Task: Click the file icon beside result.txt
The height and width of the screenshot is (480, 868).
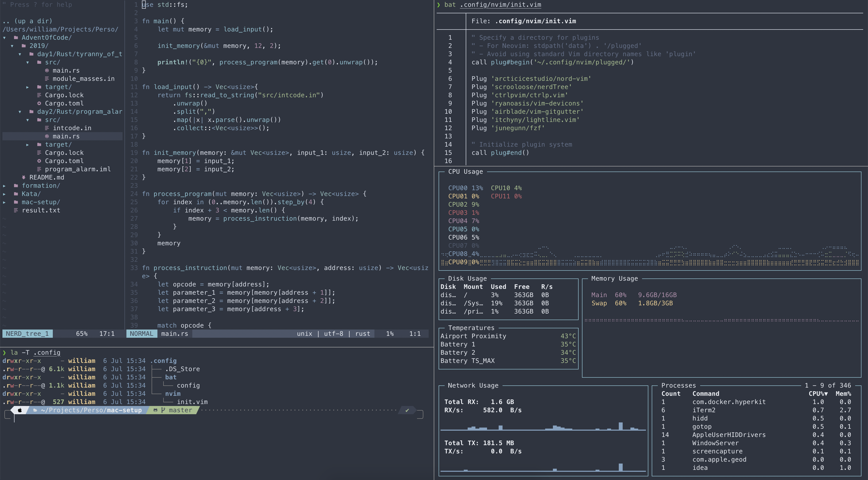Action: (16, 210)
